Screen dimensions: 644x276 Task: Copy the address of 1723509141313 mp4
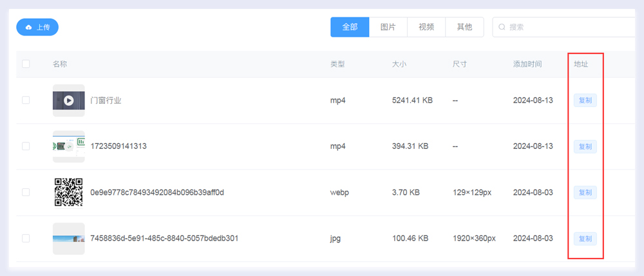pyautogui.click(x=585, y=146)
